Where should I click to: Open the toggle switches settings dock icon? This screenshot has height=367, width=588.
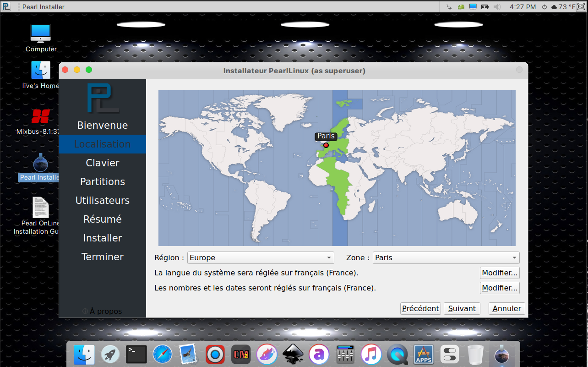click(449, 354)
